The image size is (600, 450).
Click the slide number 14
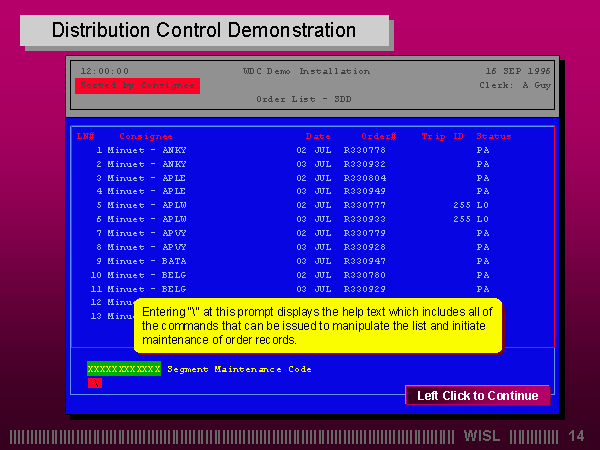[x=576, y=436]
